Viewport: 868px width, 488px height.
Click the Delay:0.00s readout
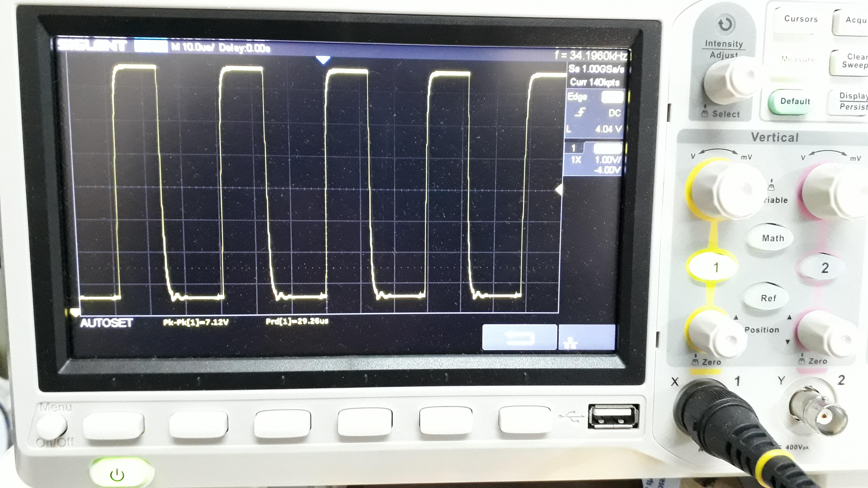[244, 48]
